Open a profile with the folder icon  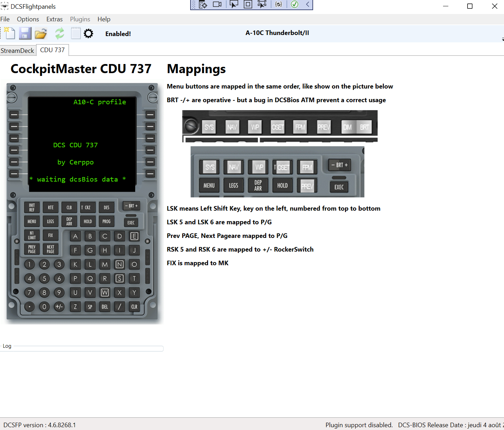coord(41,34)
